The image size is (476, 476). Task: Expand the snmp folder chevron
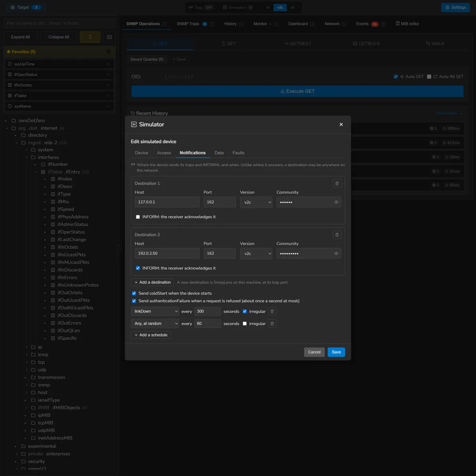27,385
